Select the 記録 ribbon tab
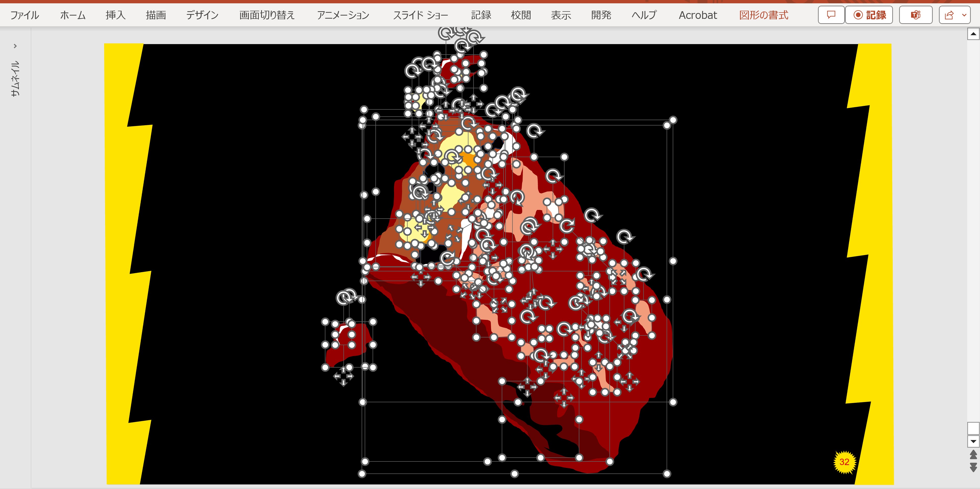Screen dimensions: 980x489 coord(481,15)
